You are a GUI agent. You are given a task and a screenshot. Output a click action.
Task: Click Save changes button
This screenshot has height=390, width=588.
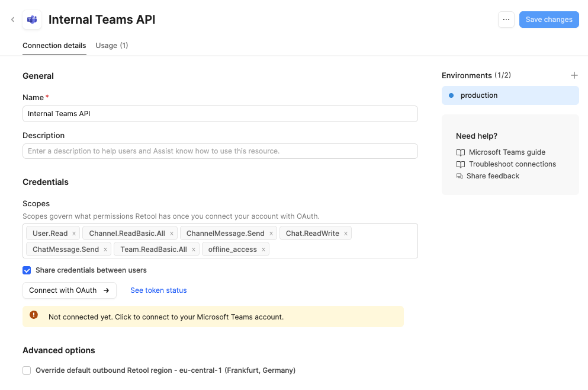click(548, 20)
